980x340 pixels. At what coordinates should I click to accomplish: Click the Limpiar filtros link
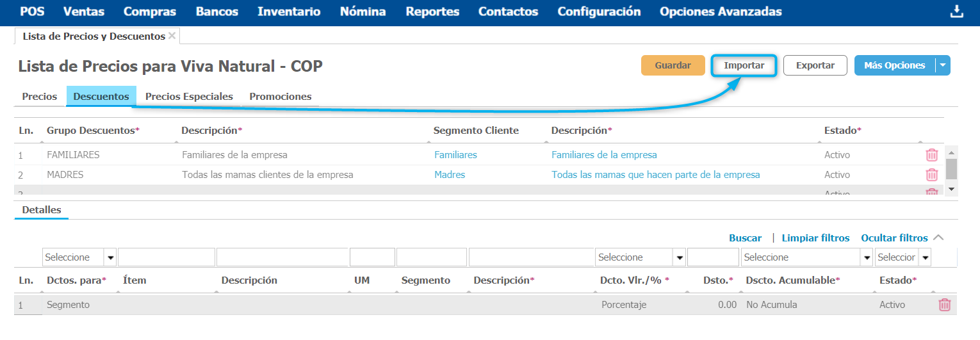[815, 238]
